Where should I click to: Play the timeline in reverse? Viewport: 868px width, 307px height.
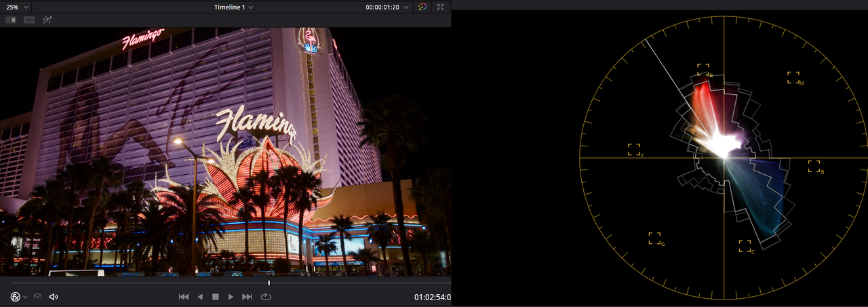[x=200, y=297]
